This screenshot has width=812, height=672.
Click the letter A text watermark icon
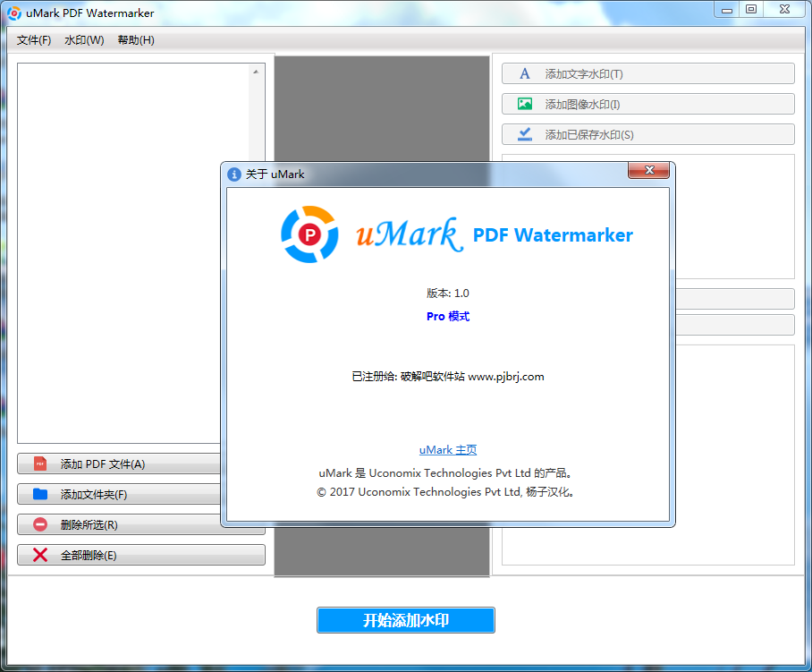tap(525, 73)
